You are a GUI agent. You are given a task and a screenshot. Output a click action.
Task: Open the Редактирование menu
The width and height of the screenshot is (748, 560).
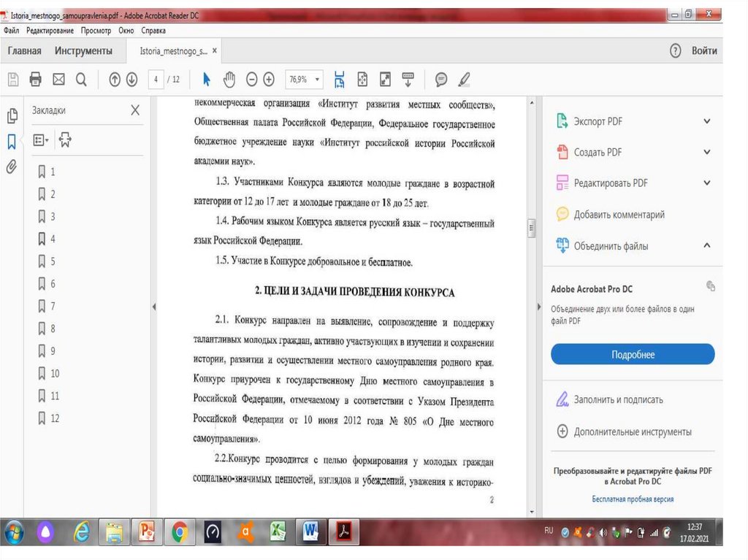click(x=50, y=31)
